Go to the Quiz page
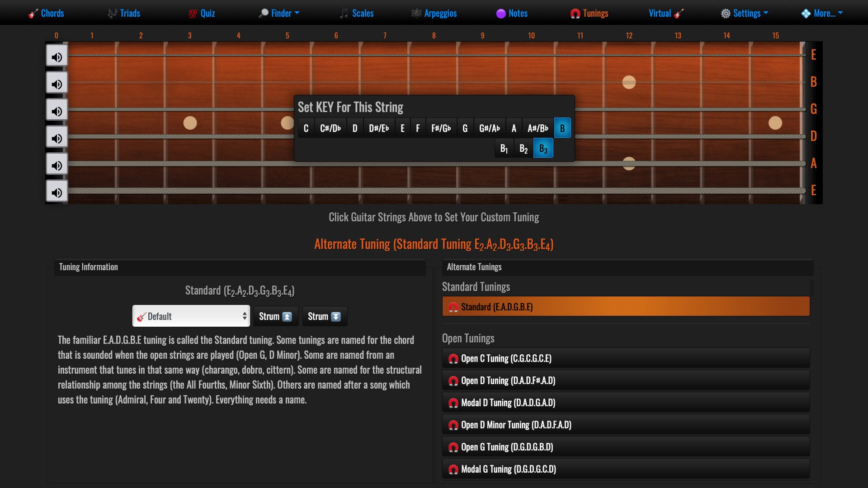 202,13
